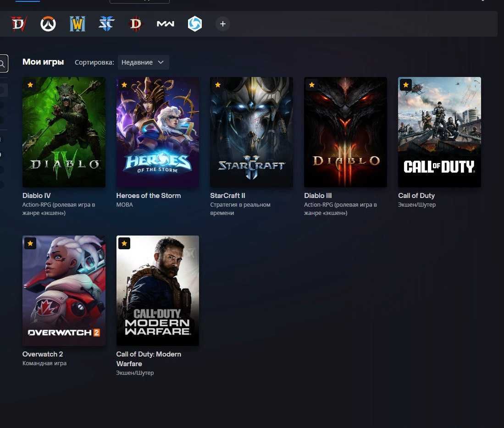Select the Overwatch 2 cover art
The width and height of the screenshot is (504, 428).
(x=64, y=291)
